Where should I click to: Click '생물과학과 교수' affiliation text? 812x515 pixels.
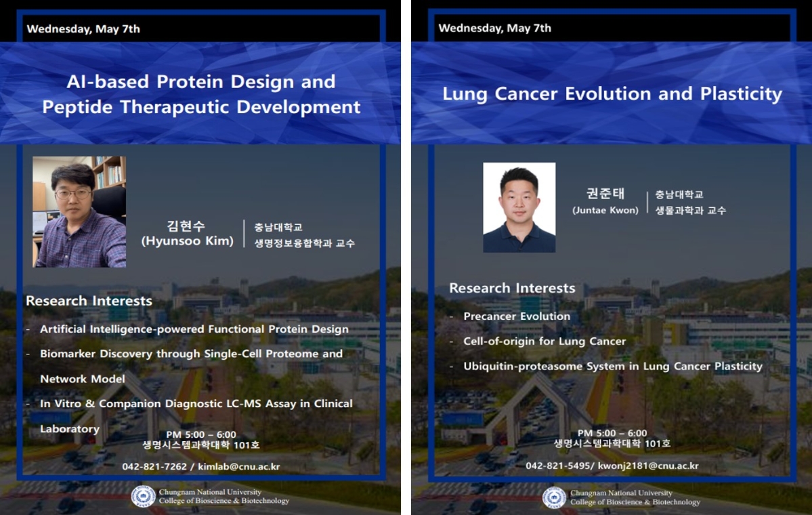(691, 210)
